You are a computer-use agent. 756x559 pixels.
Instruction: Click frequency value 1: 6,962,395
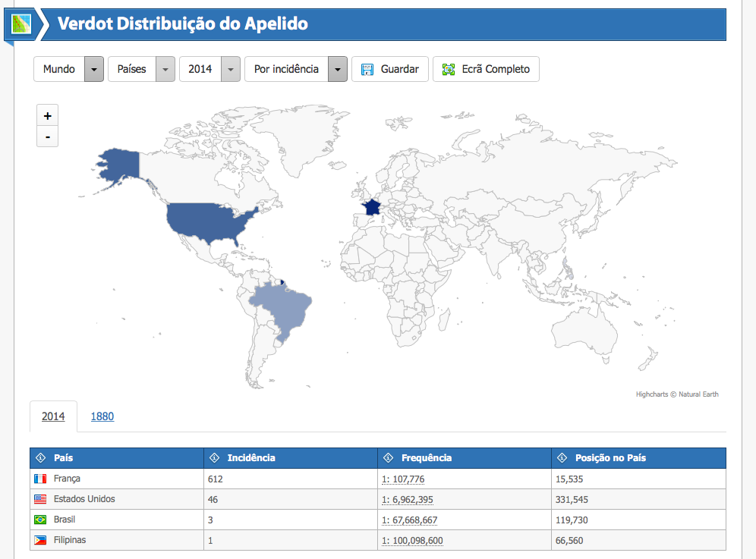[x=408, y=500]
